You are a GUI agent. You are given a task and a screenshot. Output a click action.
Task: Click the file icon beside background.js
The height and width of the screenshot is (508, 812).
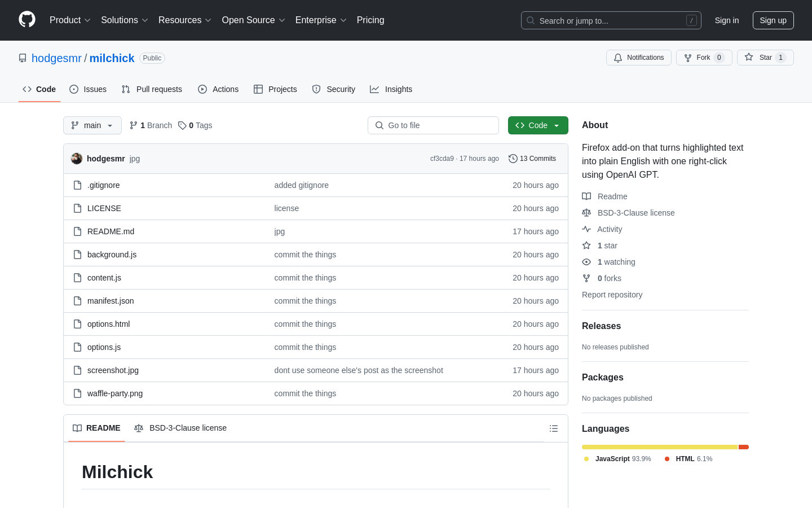pos(78,255)
